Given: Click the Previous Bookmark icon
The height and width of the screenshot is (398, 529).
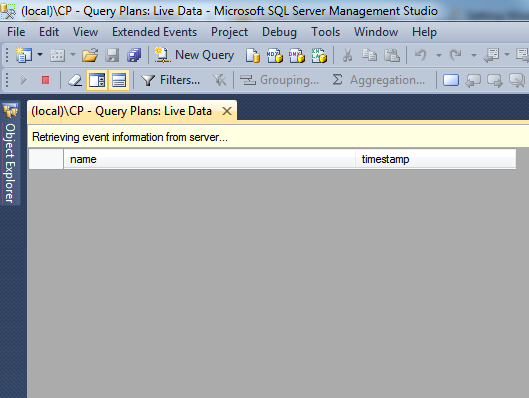Looking at the screenshot, I should coord(473,80).
